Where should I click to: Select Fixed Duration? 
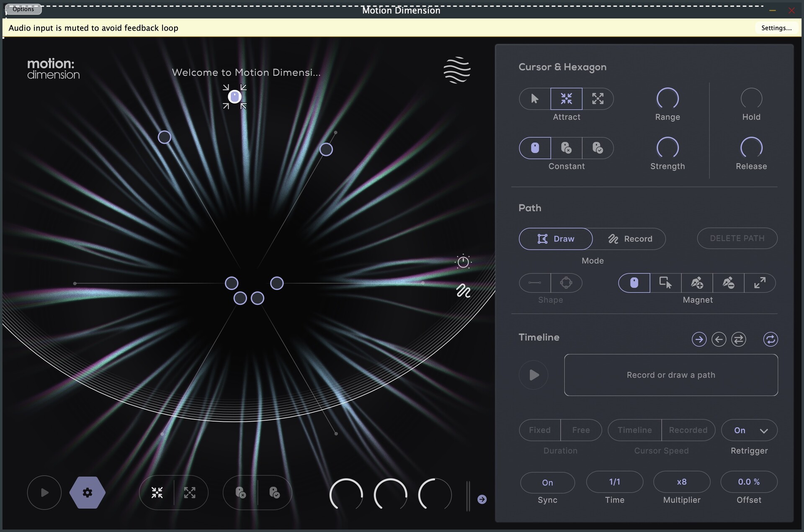click(x=540, y=430)
